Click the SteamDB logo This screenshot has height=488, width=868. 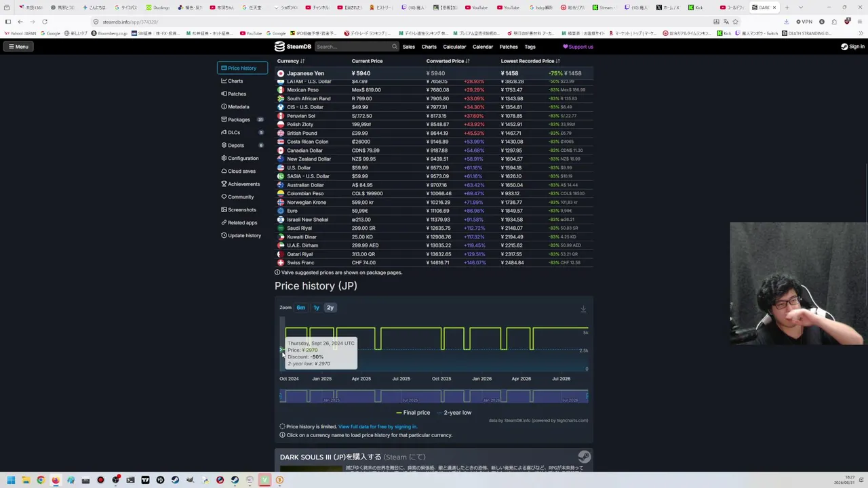[x=293, y=47]
